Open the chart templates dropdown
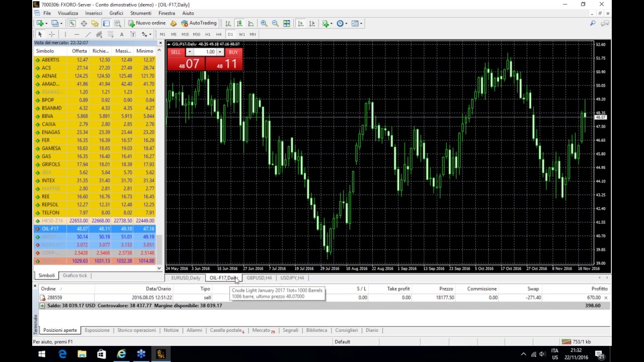 [357, 23]
